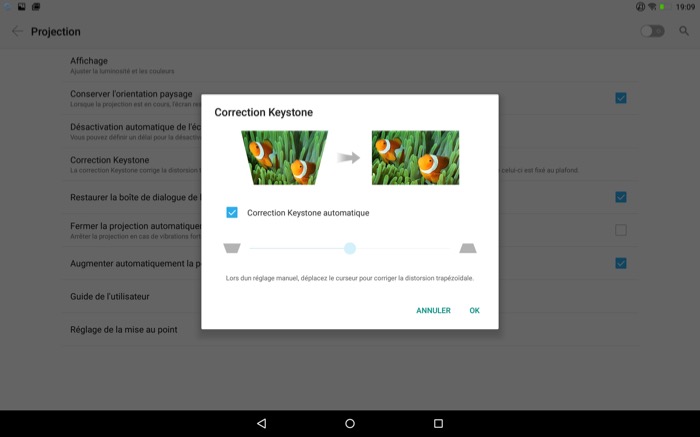
Task: Confirm the dialog with OK
Action: [x=474, y=310]
